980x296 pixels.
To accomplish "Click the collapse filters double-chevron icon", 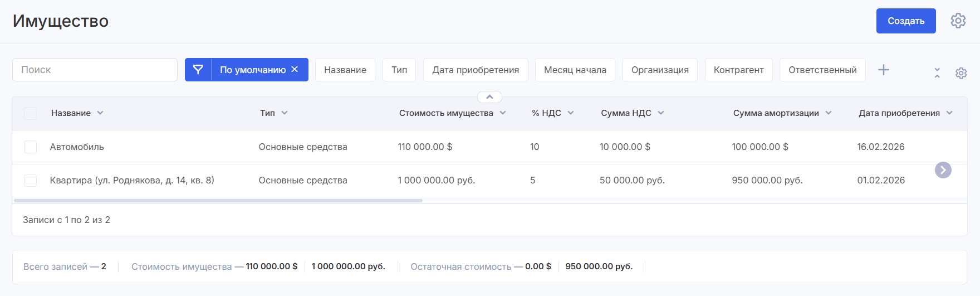I will (x=937, y=73).
